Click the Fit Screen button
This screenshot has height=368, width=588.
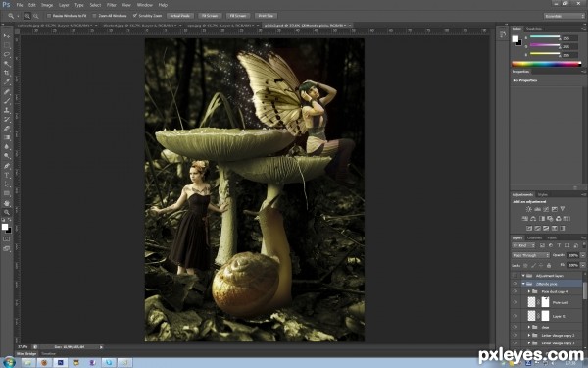[210, 16]
